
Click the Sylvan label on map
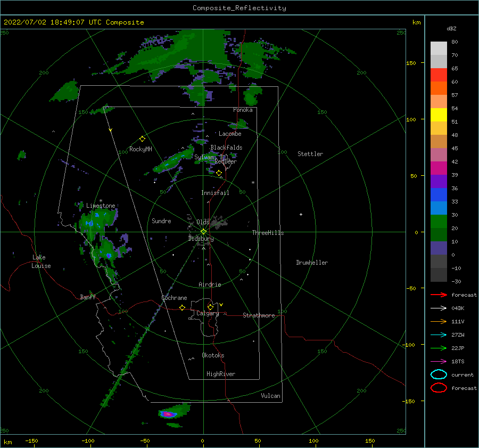204,157
